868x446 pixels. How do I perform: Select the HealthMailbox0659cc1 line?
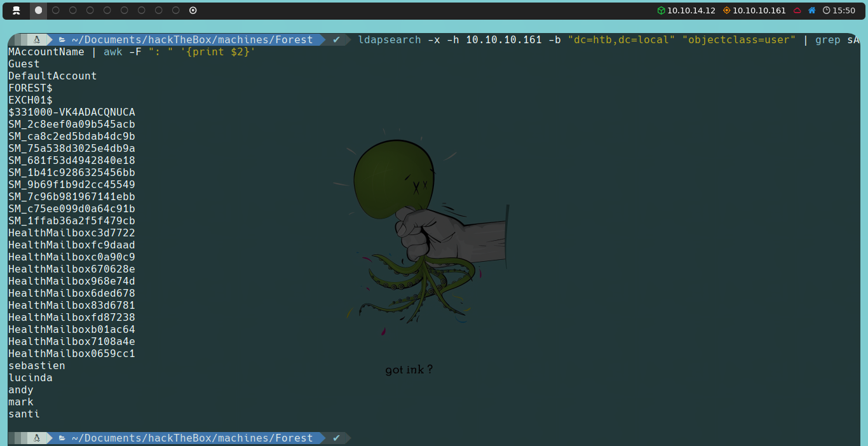(x=72, y=353)
